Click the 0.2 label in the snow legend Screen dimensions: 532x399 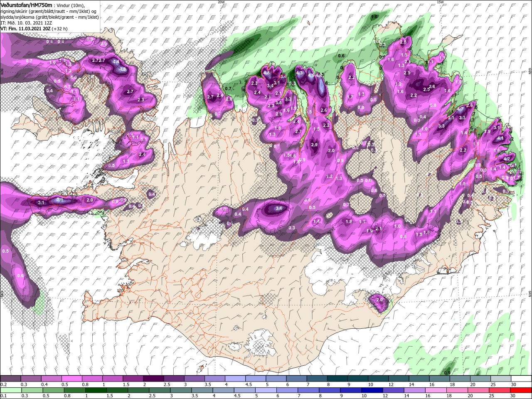coord(3,385)
